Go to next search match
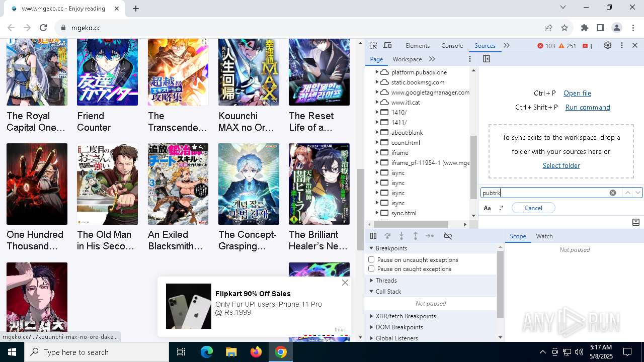This screenshot has width=644, height=362. click(x=638, y=193)
